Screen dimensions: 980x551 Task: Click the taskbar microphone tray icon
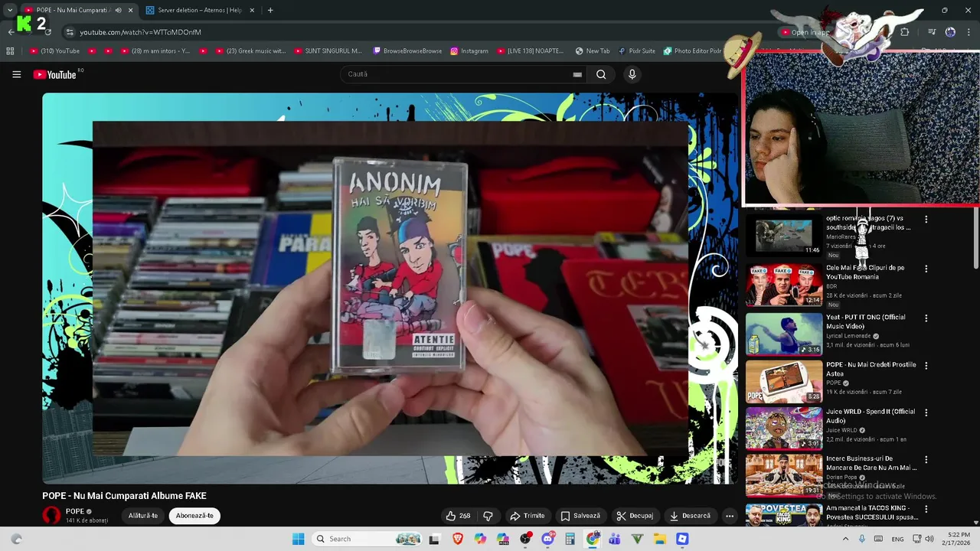pos(862,539)
